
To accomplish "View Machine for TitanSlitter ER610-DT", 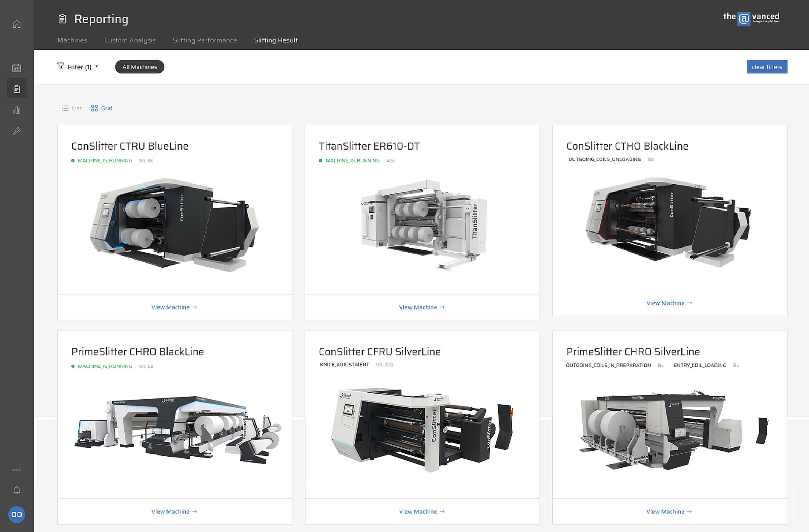I will click(422, 307).
